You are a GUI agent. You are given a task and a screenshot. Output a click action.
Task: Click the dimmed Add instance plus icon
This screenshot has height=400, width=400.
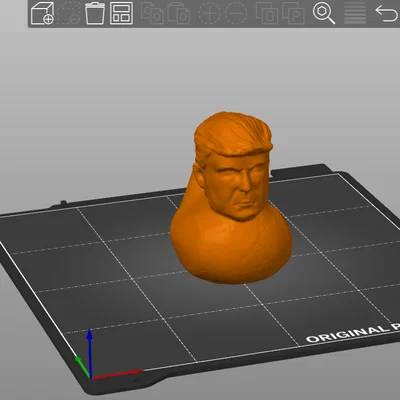click(209, 13)
